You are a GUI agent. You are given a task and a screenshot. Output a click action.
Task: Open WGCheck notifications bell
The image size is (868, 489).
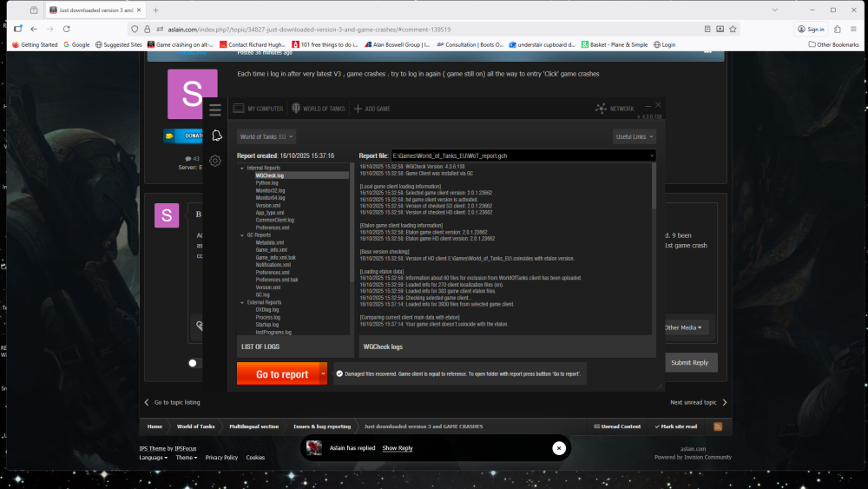216,135
